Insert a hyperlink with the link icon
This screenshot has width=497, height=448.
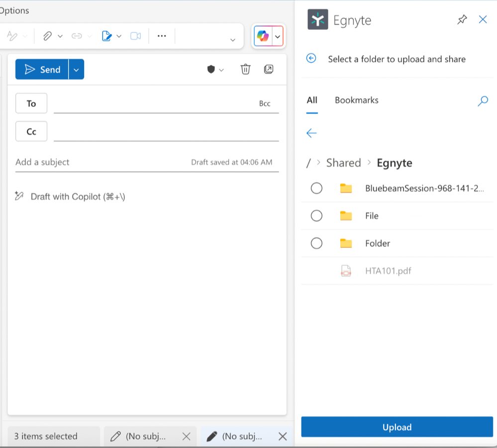point(76,36)
